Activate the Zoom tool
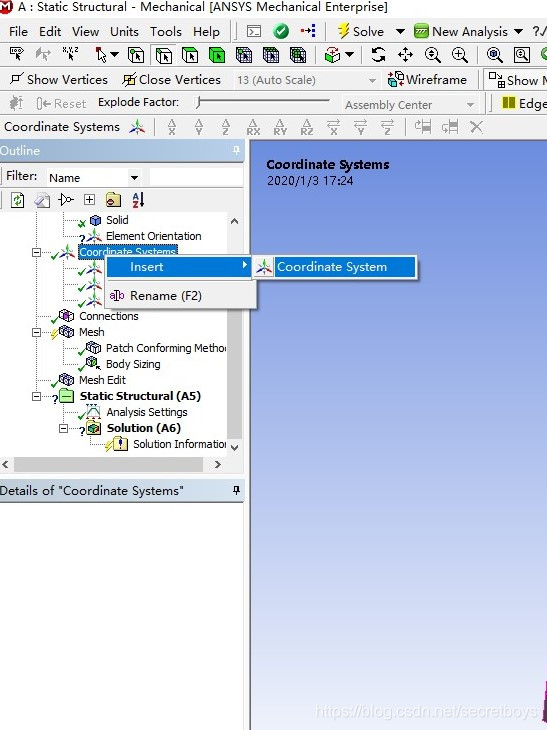Screen dimensions: 547x730 coord(432,55)
